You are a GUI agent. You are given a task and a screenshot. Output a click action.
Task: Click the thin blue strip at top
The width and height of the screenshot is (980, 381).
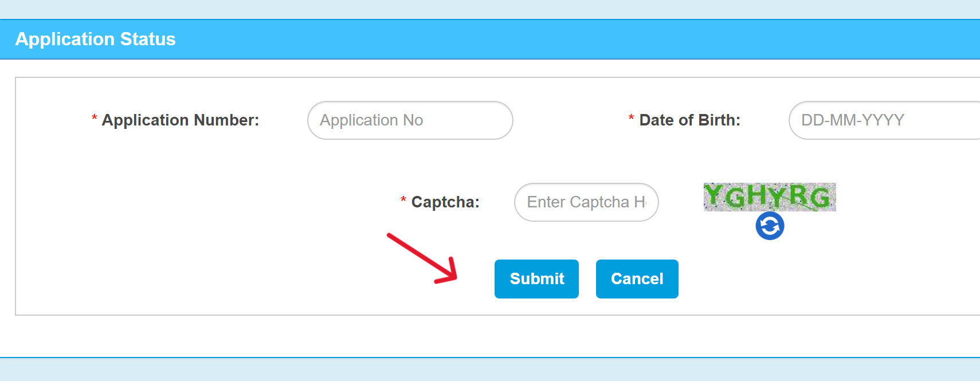(x=490, y=9)
